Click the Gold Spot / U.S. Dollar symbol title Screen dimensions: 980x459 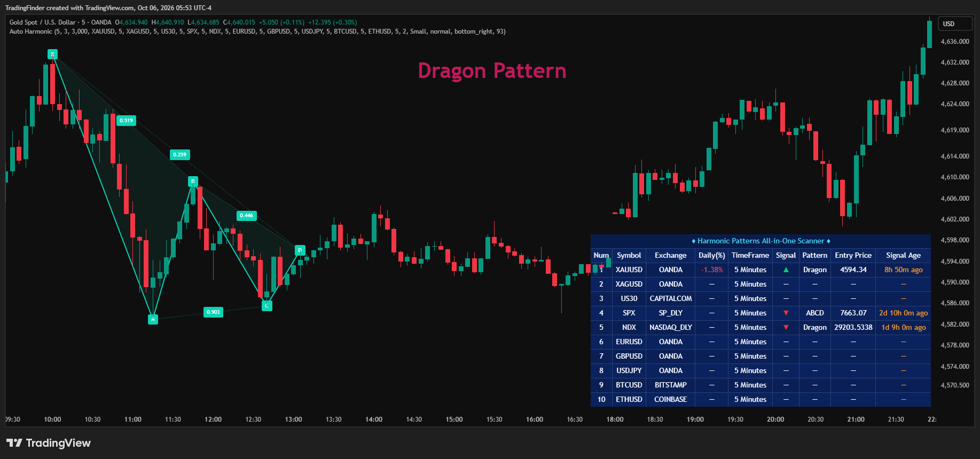pos(43,22)
